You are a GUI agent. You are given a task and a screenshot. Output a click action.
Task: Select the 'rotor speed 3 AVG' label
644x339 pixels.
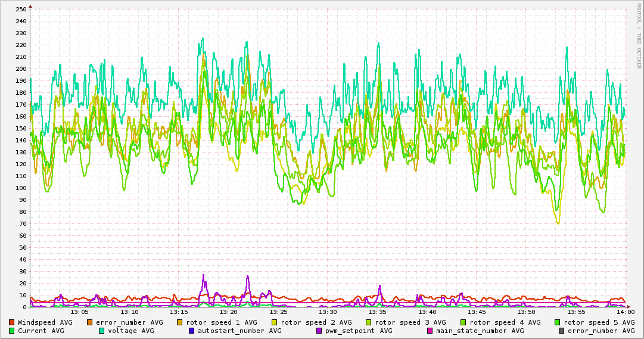coord(410,322)
